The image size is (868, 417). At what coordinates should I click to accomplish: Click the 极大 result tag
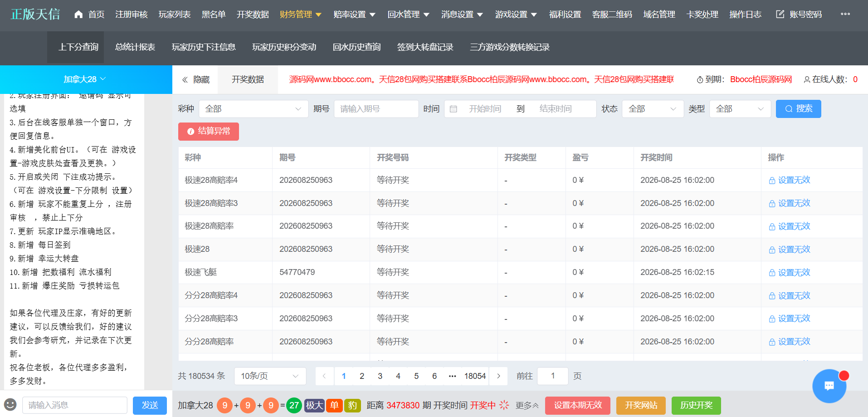[314, 405]
